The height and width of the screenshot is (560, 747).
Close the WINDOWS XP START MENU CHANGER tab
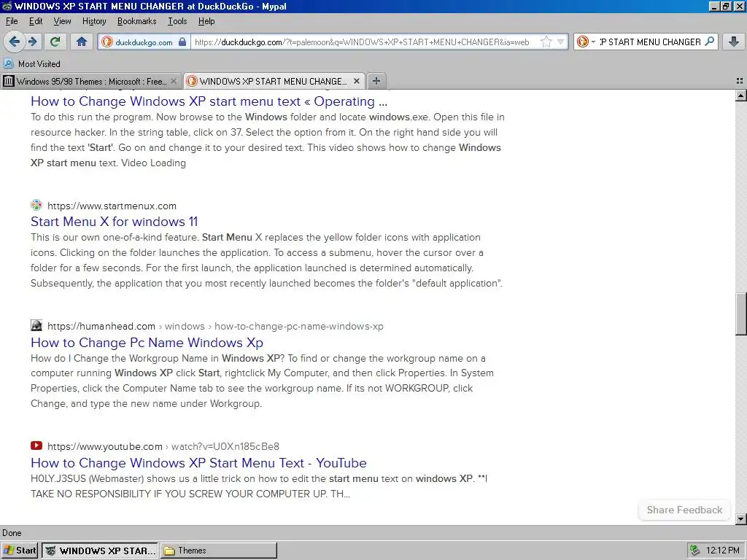click(356, 82)
